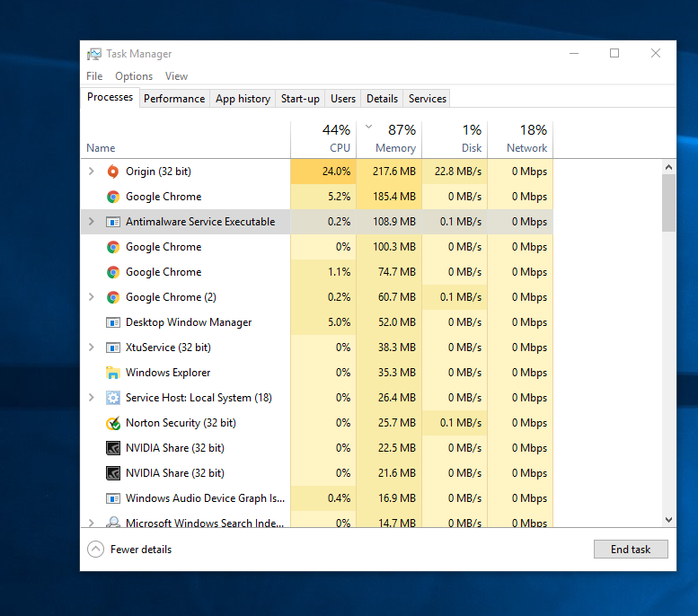This screenshot has width=698, height=616.
Task: Click the End task button
Action: click(631, 550)
